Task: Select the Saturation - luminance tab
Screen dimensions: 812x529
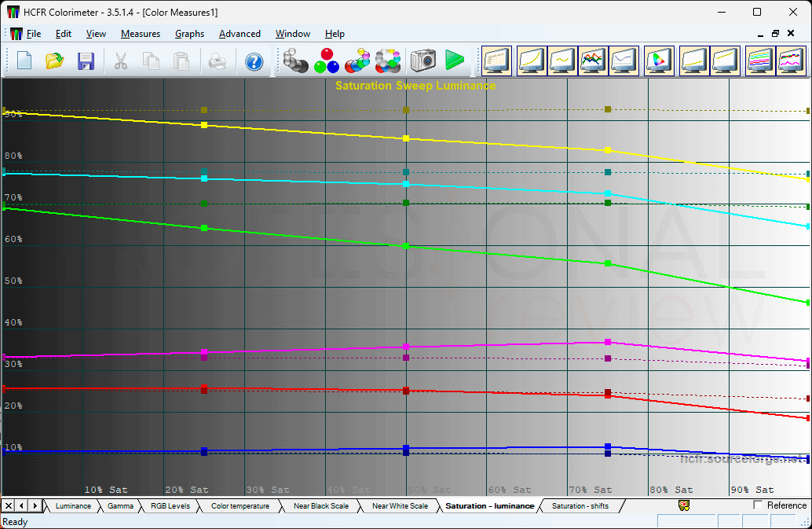Action: point(489,506)
